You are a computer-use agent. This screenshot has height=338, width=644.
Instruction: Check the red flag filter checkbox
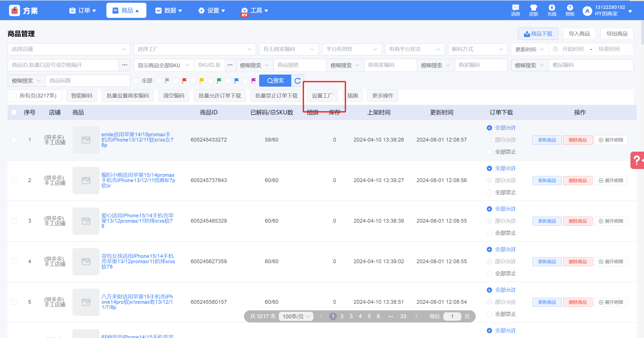click(176, 81)
